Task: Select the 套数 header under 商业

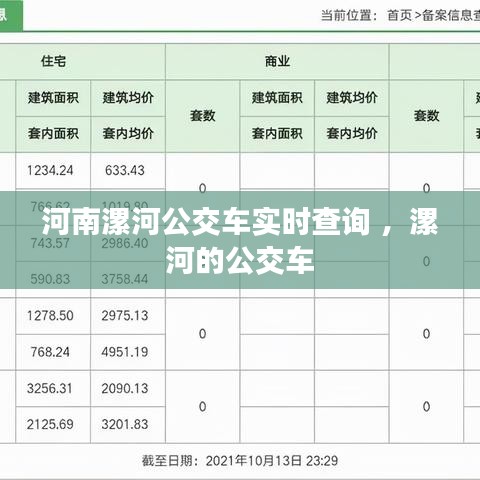Action: click(203, 116)
